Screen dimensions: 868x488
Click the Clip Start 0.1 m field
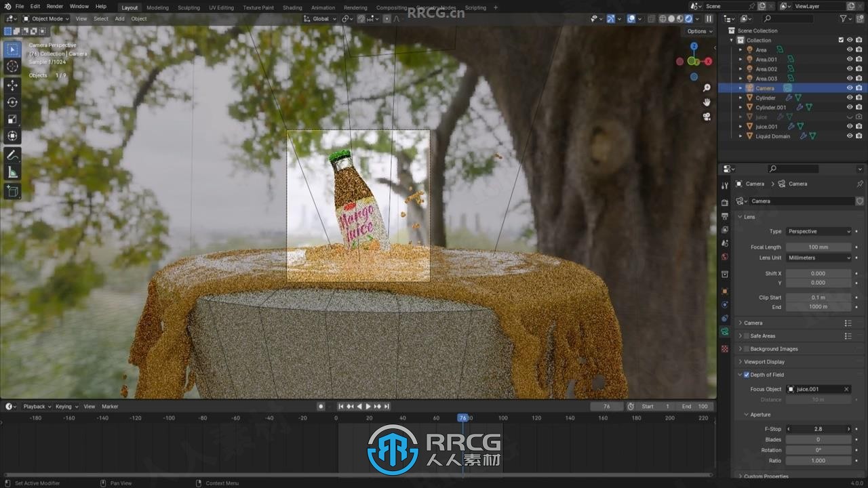[x=818, y=297]
